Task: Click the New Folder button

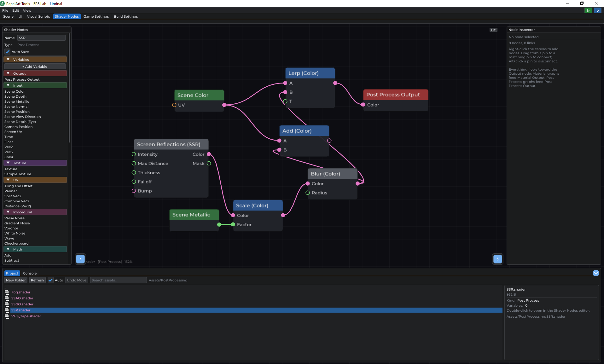Action: (16, 280)
